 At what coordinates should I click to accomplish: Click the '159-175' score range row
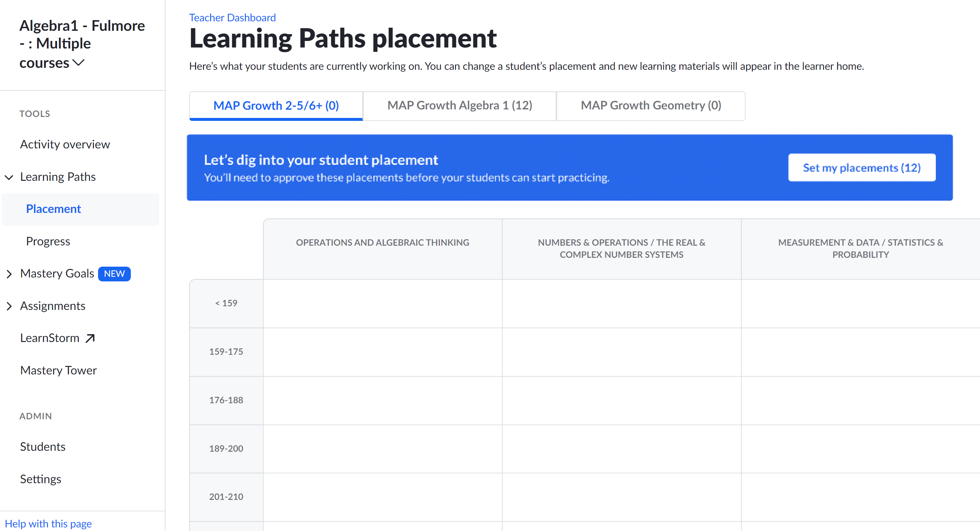(x=226, y=352)
